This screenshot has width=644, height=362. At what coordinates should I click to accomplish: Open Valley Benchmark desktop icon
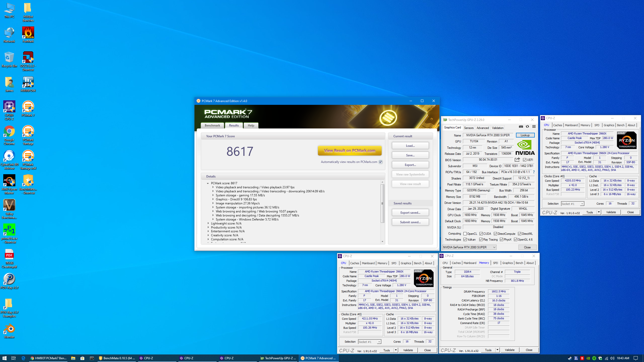(x=9, y=209)
